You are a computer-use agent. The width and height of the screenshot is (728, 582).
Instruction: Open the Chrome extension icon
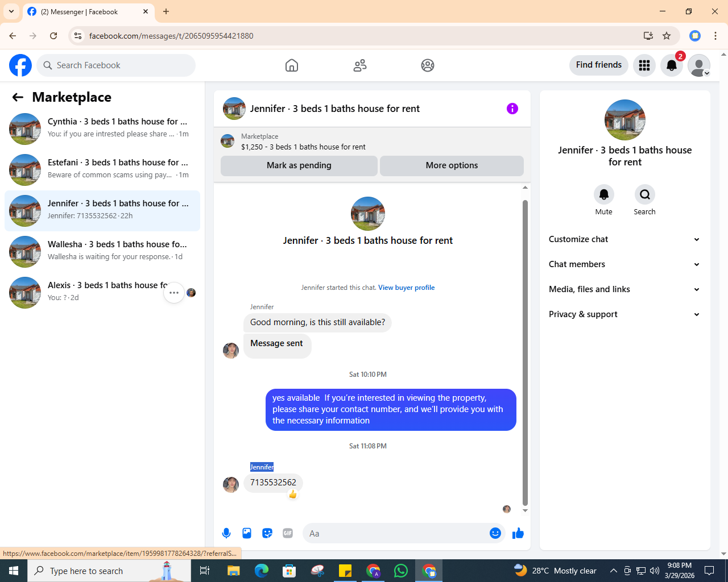tap(695, 36)
